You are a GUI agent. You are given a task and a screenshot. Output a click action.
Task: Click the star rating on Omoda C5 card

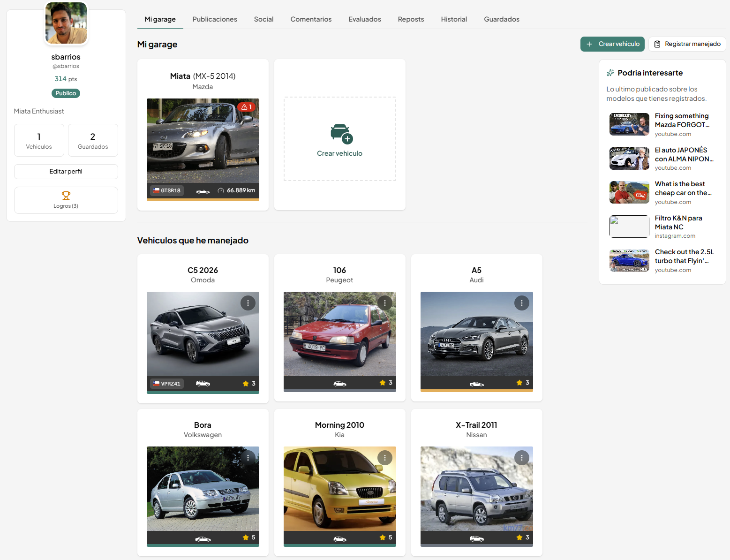pos(249,384)
